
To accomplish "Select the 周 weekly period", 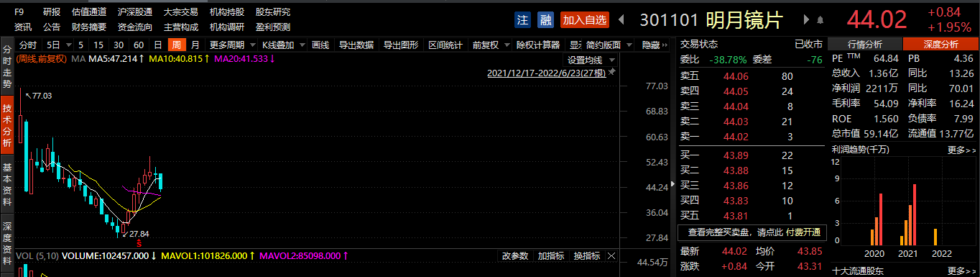I will [176, 45].
